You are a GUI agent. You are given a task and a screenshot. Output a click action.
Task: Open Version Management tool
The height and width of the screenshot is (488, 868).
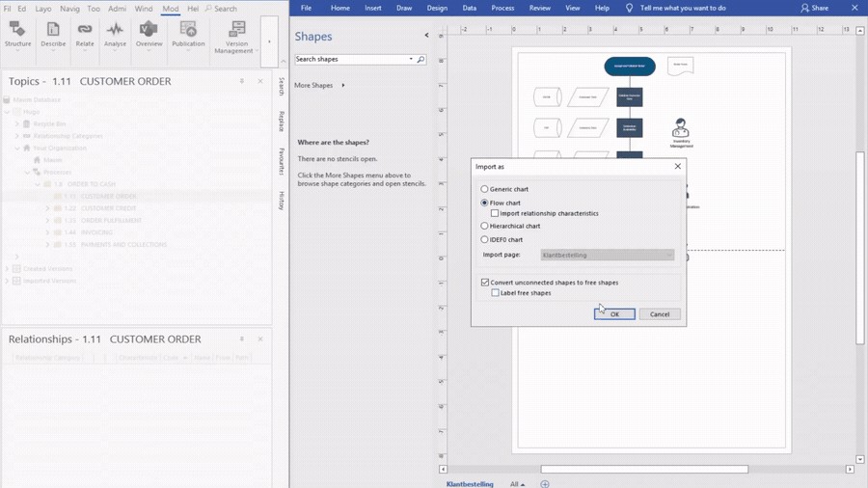pyautogui.click(x=236, y=37)
